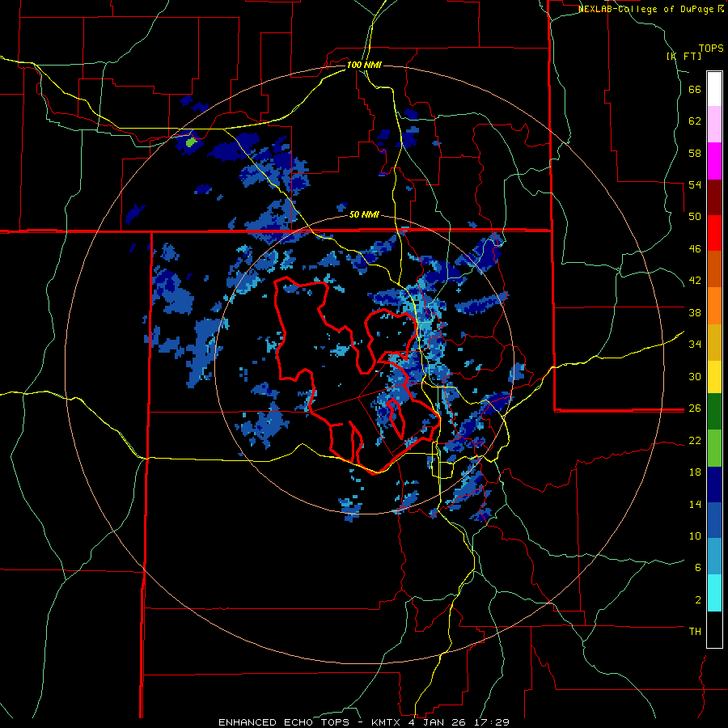Click the "2" legend value

pyautogui.click(x=698, y=599)
